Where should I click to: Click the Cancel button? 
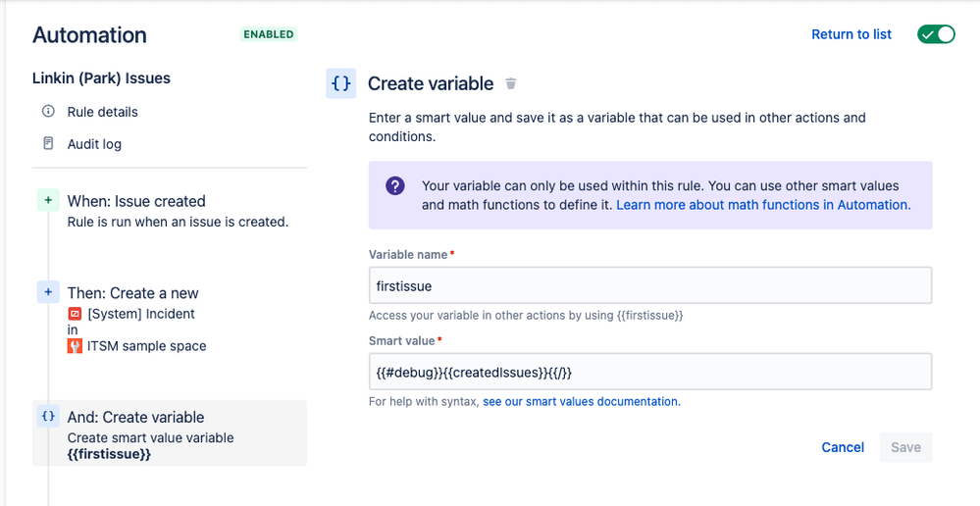(843, 447)
